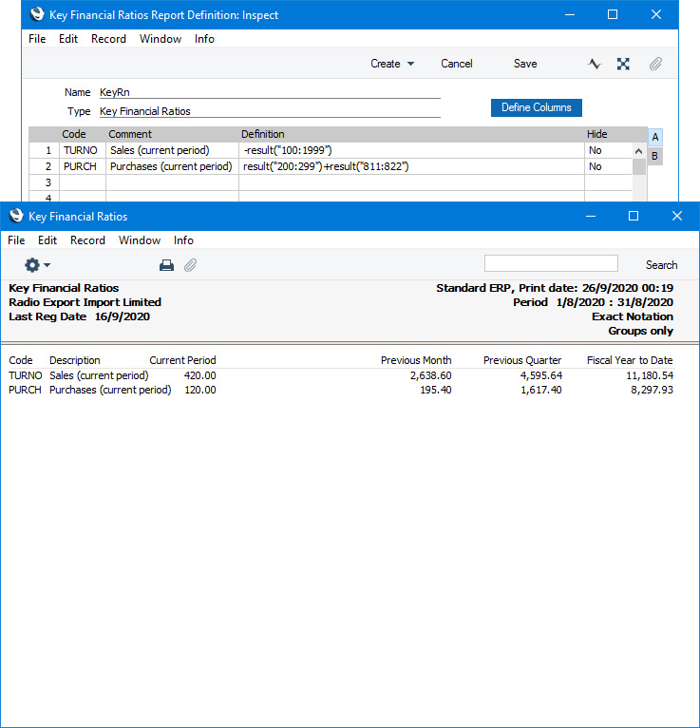
Task: Click the -result("100:1999") definition cell
Action: coord(411,150)
